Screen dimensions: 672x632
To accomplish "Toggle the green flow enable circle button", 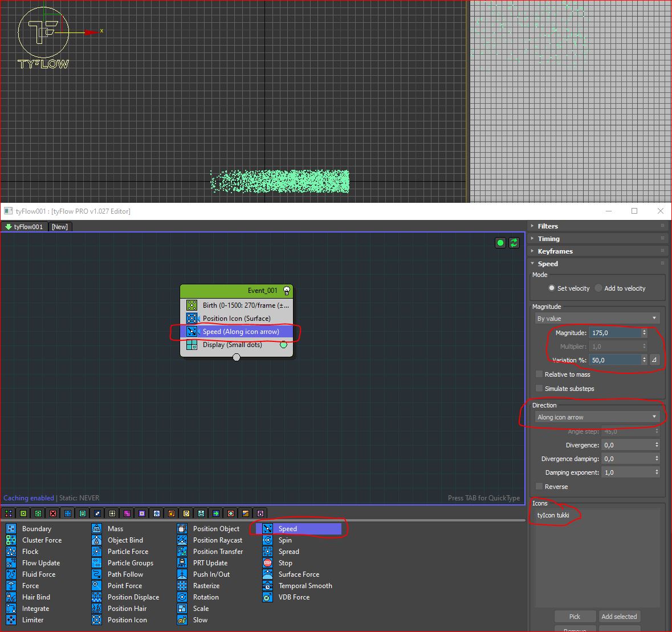I will [x=500, y=243].
